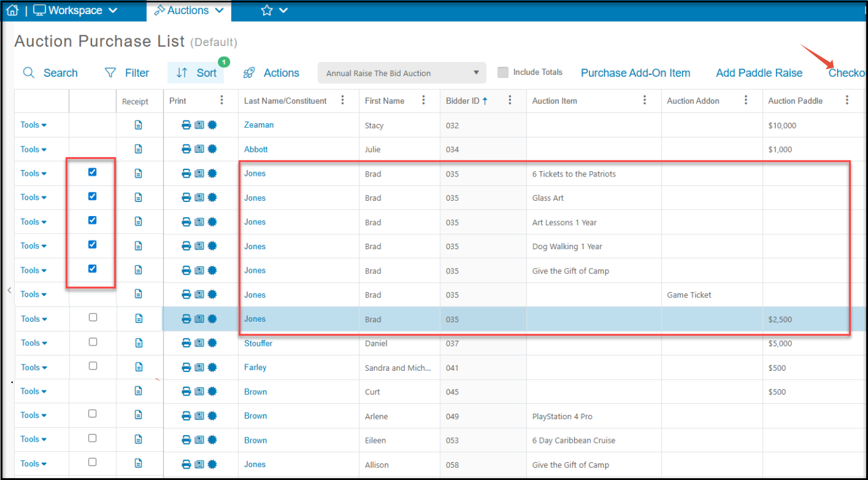The height and width of the screenshot is (480, 868).
Task: Check the Stouffer row checkbox
Action: (93, 342)
